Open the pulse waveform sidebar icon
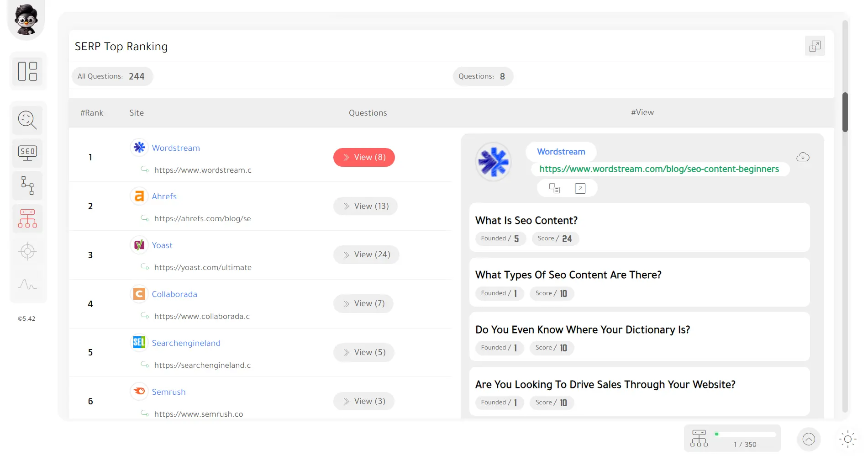This screenshot has height=456, width=868. click(27, 284)
